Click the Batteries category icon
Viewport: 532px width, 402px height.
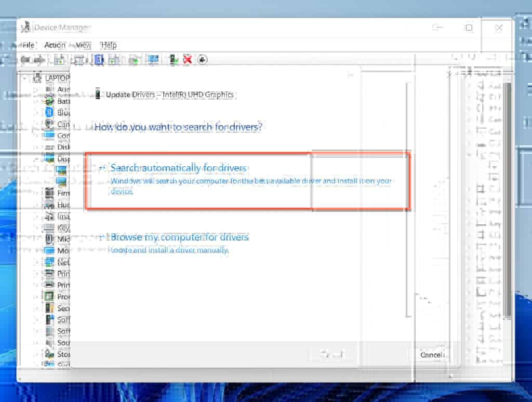pyautogui.click(x=49, y=101)
